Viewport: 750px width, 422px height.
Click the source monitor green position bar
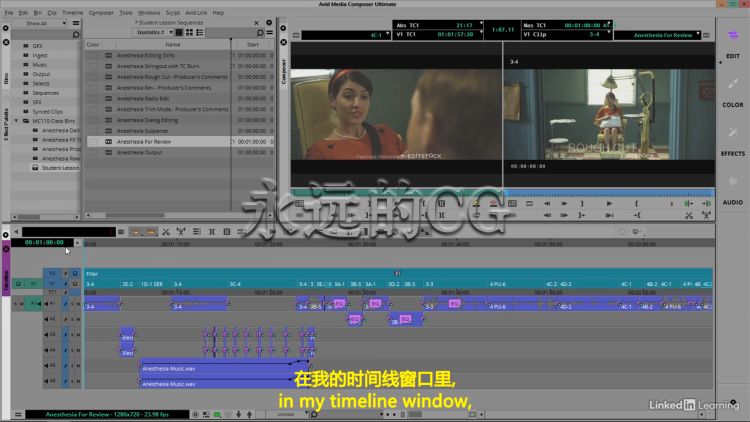[x=397, y=193]
